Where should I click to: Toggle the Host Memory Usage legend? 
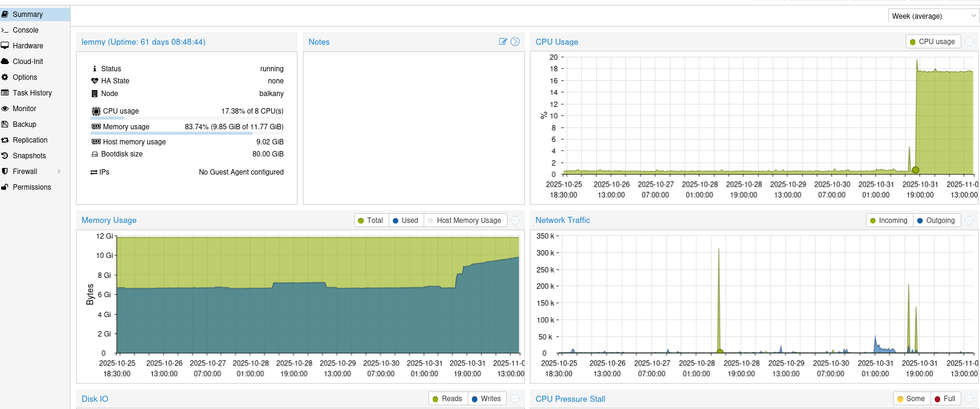point(464,221)
